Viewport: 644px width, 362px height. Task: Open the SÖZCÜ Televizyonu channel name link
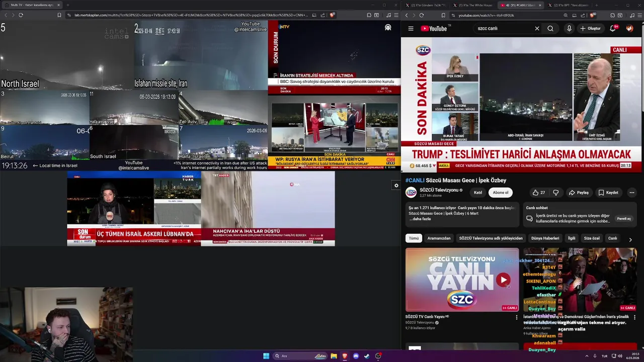coord(439,190)
